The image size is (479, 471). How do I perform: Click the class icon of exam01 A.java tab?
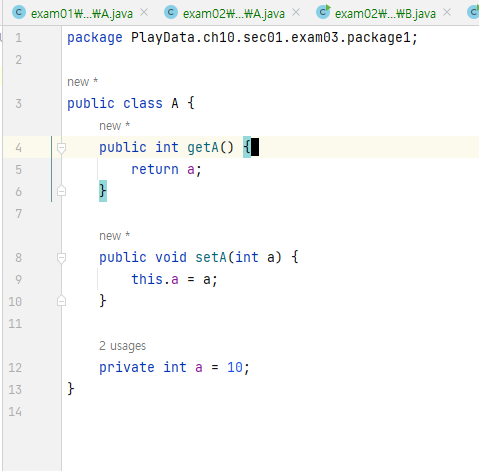(x=19, y=13)
